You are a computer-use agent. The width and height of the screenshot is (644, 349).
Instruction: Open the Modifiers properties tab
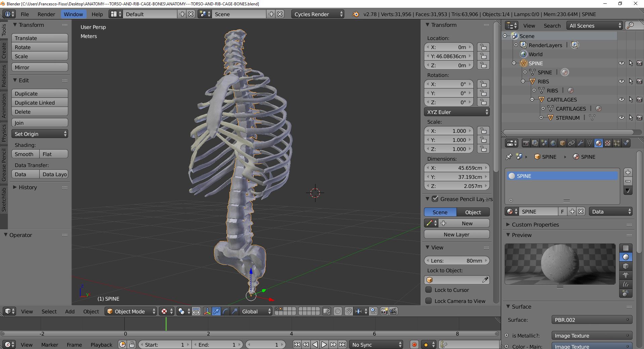[x=581, y=143]
